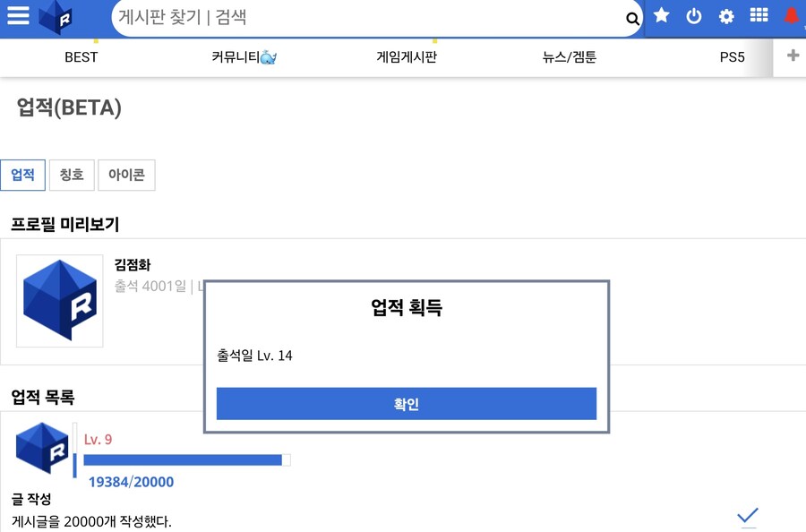Screen dimensions: 806x532
Task: Open the apps grid icon
Action: coord(758,16)
